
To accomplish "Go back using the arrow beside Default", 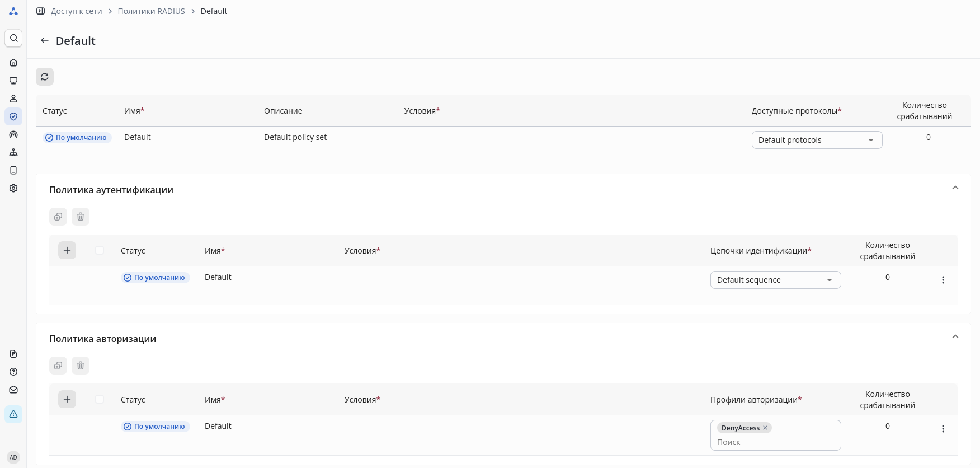I will point(45,41).
